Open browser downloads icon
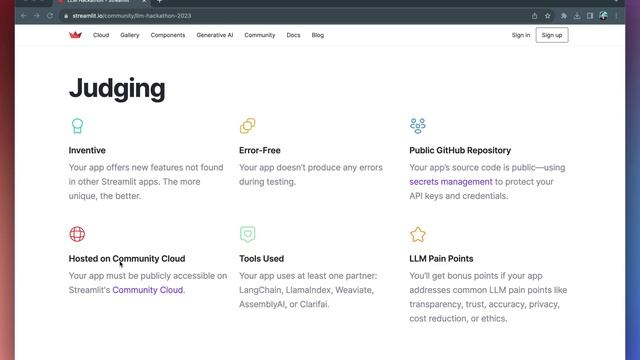 click(577, 16)
